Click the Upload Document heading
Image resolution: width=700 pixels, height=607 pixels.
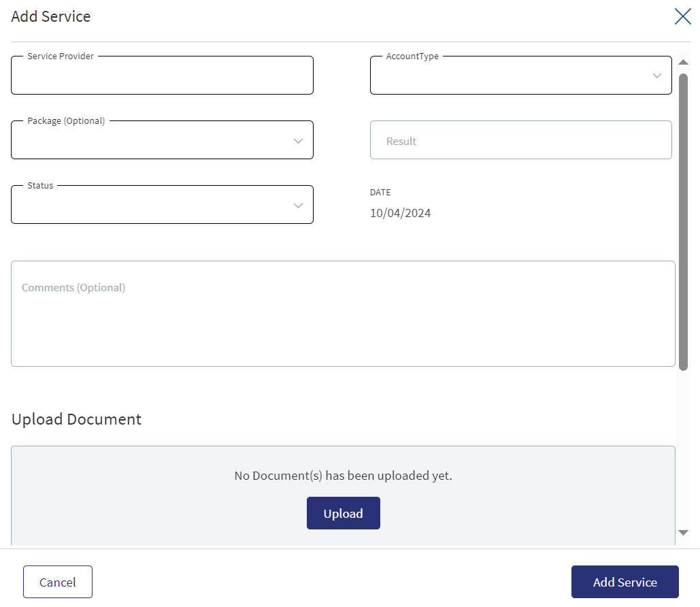click(76, 419)
